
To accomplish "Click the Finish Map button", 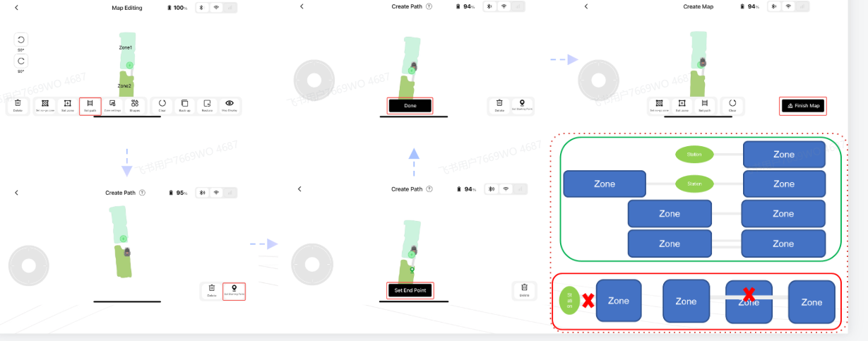I will click(803, 106).
